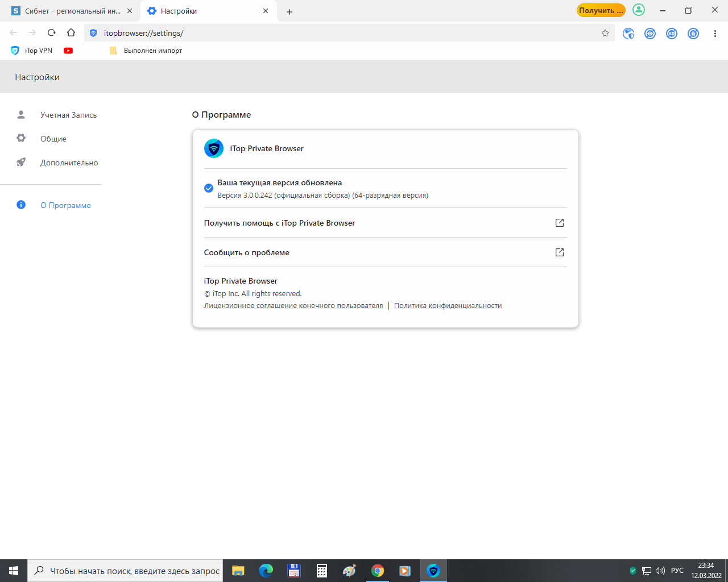Open Сообщить о проблеме row
Screen dimensions: 728x582
pyautogui.click(x=386, y=252)
